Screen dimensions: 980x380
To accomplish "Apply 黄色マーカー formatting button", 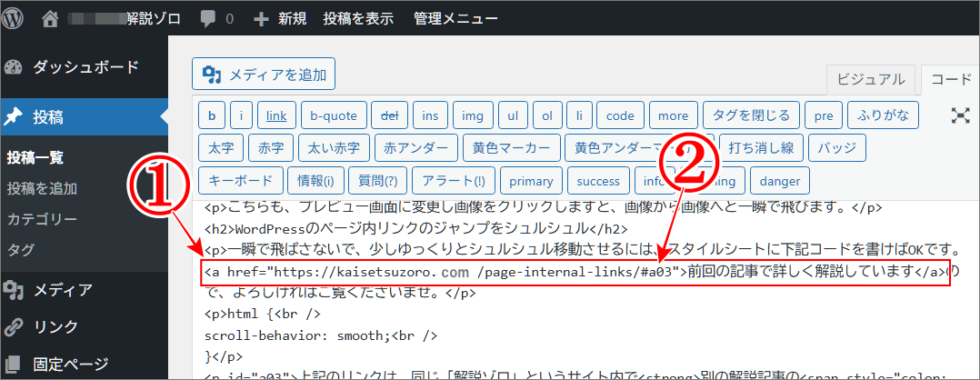I will tap(512, 148).
